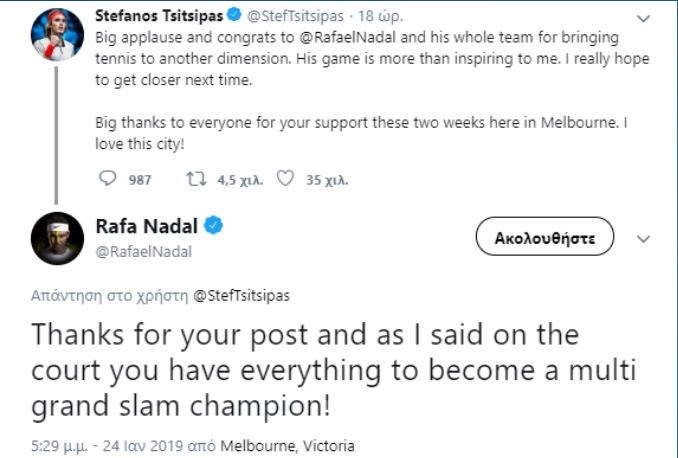
Task: Expand the chevron menu on Tsitsipas's tweet
Action: point(644,16)
